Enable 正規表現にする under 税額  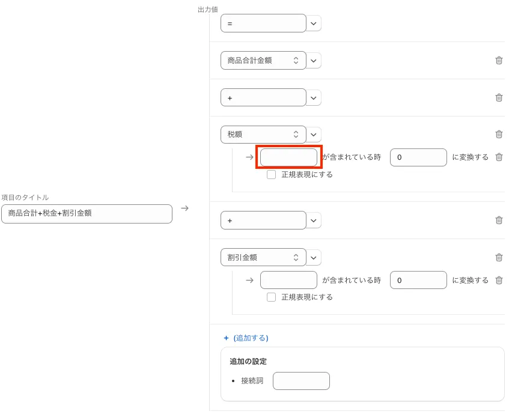(x=272, y=175)
